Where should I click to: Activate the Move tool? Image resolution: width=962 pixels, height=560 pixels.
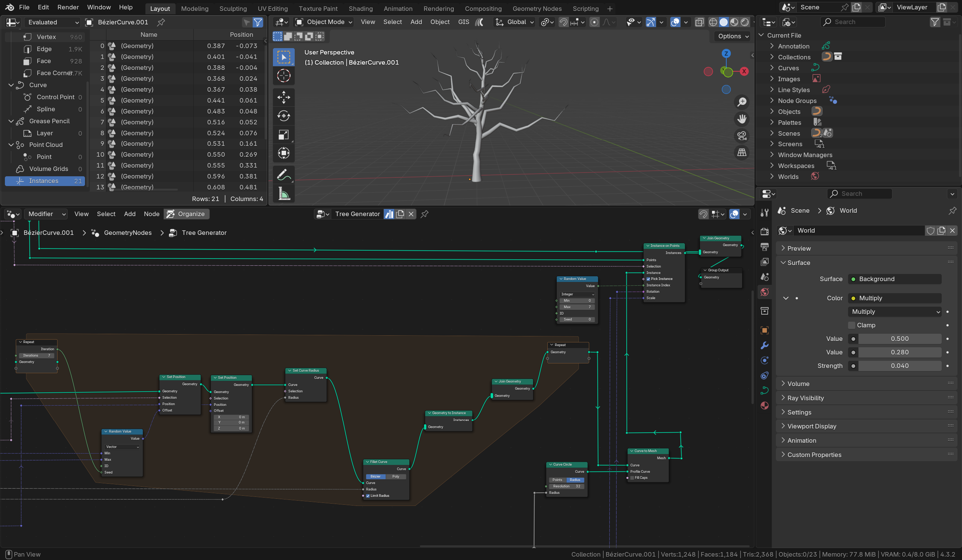[x=283, y=97]
